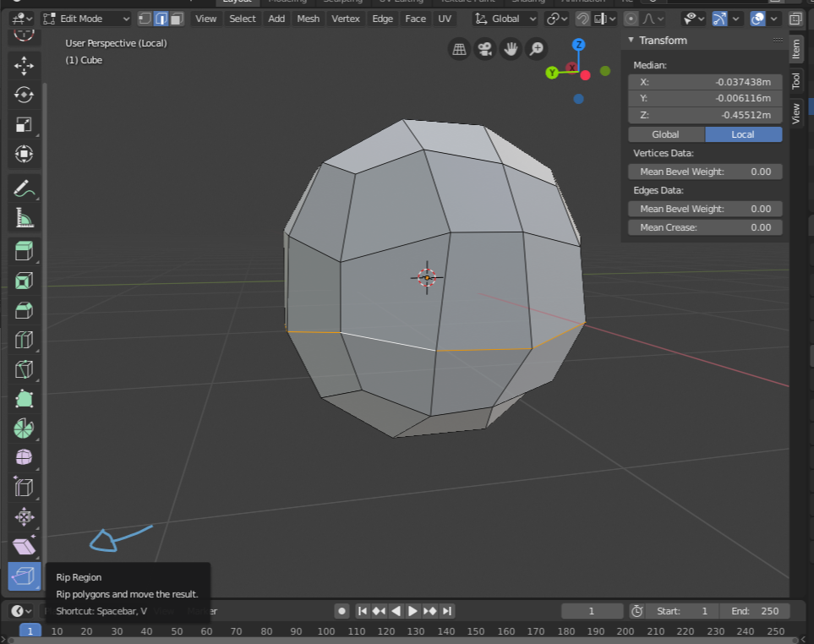Image resolution: width=814 pixels, height=644 pixels.
Task: Select the Extrude Region tool
Action: (x=24, y=251)
